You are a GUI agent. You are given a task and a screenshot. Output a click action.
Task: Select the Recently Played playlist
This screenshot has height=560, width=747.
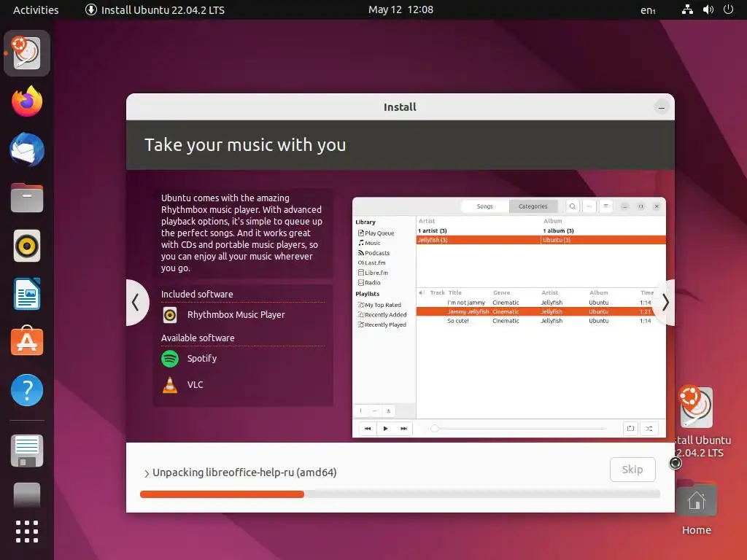[x=382, y=324]
